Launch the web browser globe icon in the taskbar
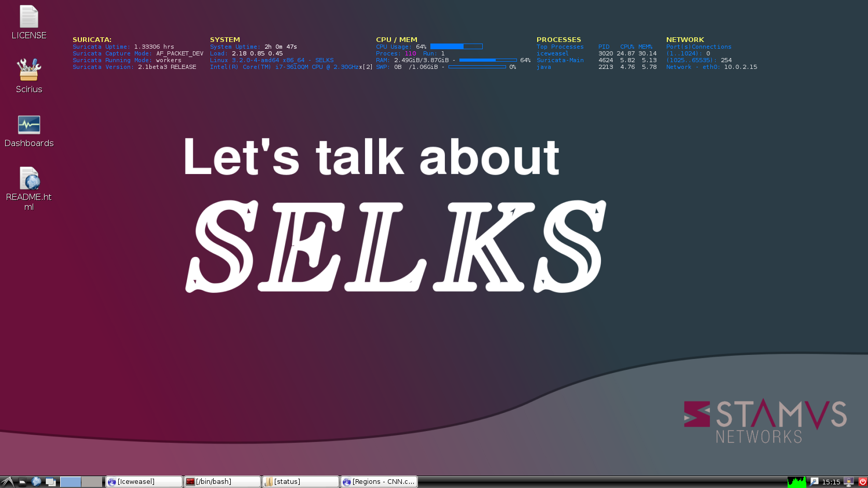 (36, 482)
